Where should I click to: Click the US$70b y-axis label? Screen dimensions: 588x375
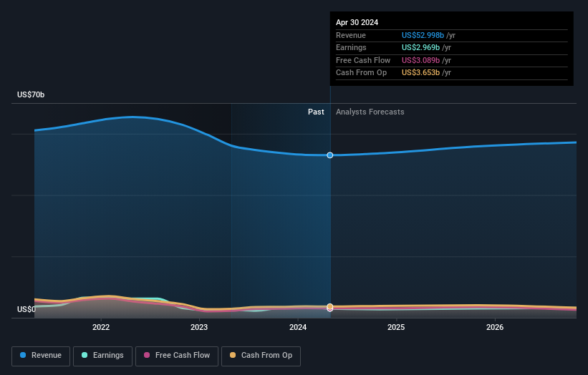(31, 94)
